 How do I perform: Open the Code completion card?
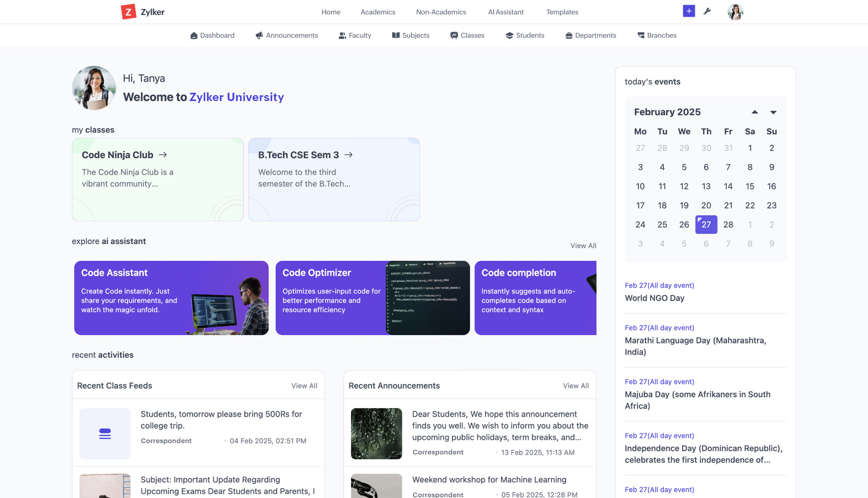tap(535, 298)
